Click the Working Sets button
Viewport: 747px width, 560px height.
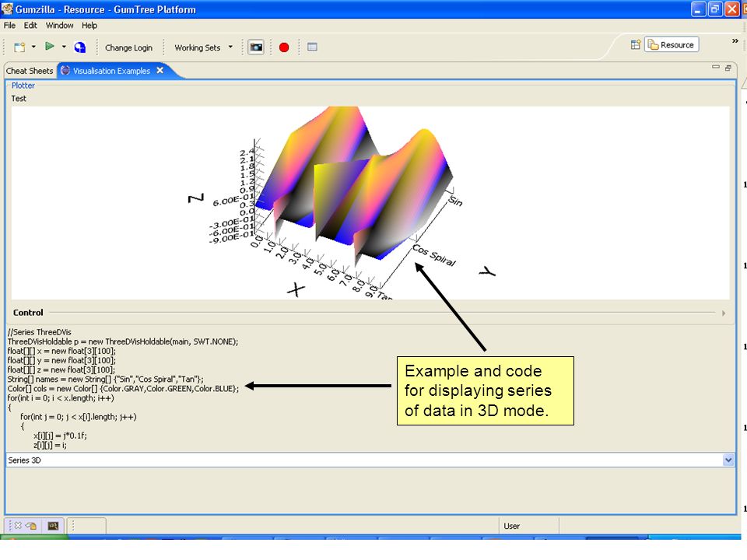click(x=197, y=47)
